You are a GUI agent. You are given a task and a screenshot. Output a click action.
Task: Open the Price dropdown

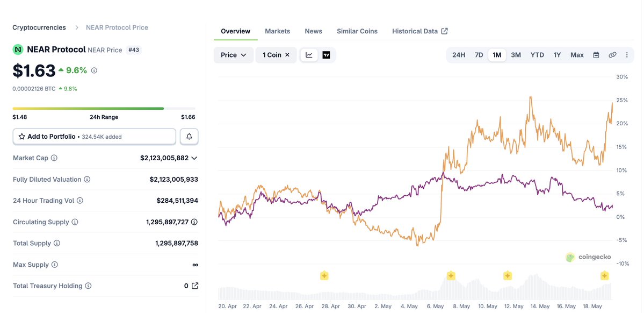[233, 55]
